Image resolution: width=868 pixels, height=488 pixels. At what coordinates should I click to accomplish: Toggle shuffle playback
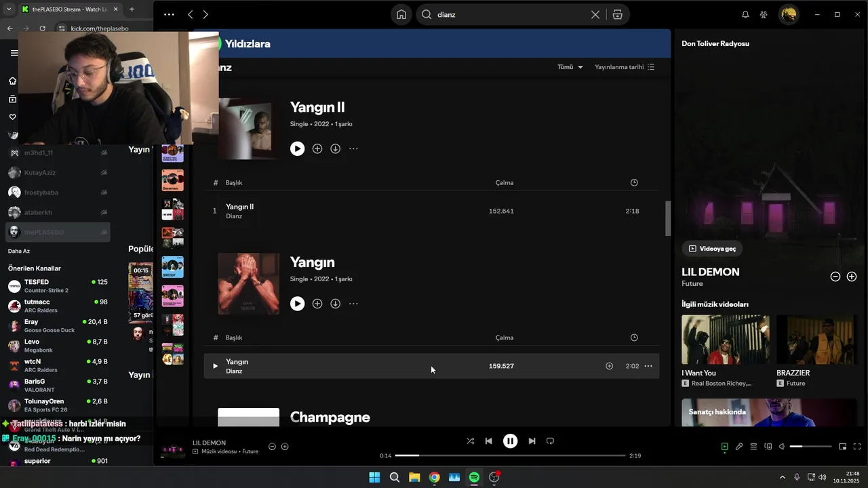pyautogui.click(x=470, y=441)
